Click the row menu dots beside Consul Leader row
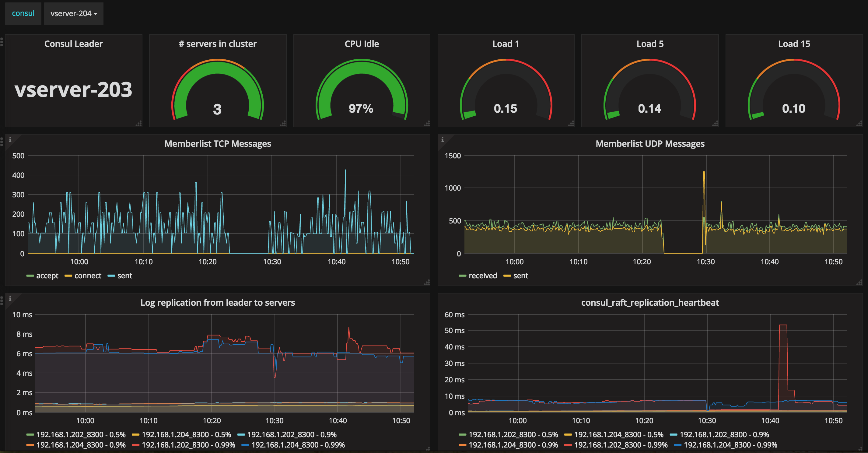This screenshot has height=453, width=868. pos(2,42)
